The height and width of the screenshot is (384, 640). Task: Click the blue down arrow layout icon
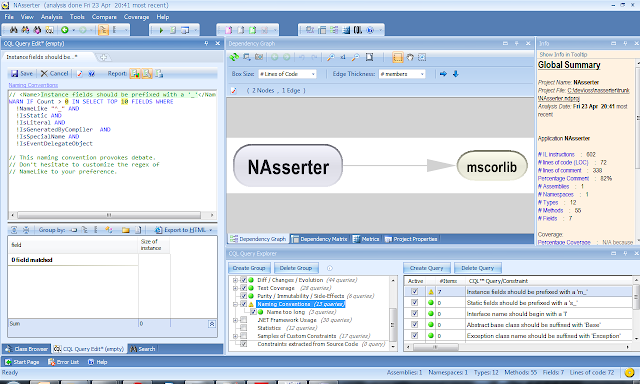[456, 74]
